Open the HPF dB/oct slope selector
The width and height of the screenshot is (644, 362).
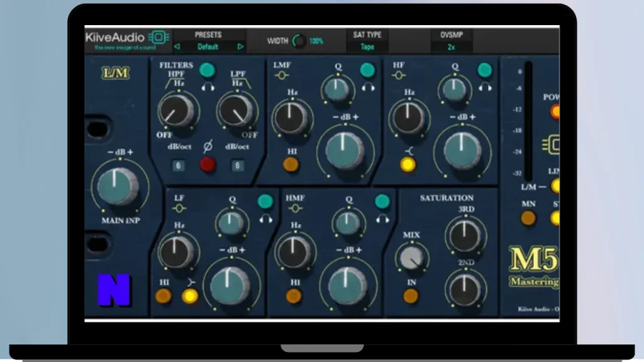178,166
